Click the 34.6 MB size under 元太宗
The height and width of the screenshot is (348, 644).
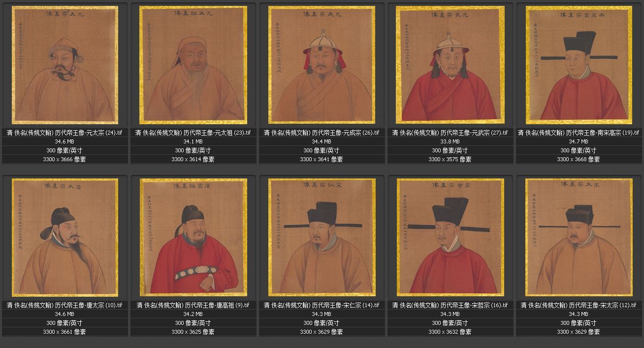coord(65,141)
